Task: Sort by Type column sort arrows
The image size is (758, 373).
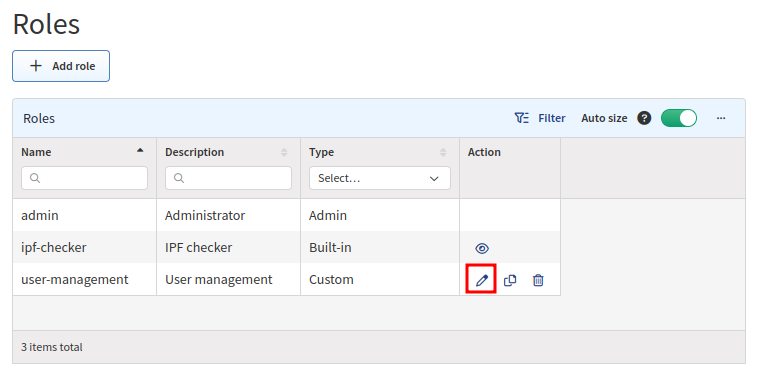Action: pyautogui.click(x=443, y=152)
